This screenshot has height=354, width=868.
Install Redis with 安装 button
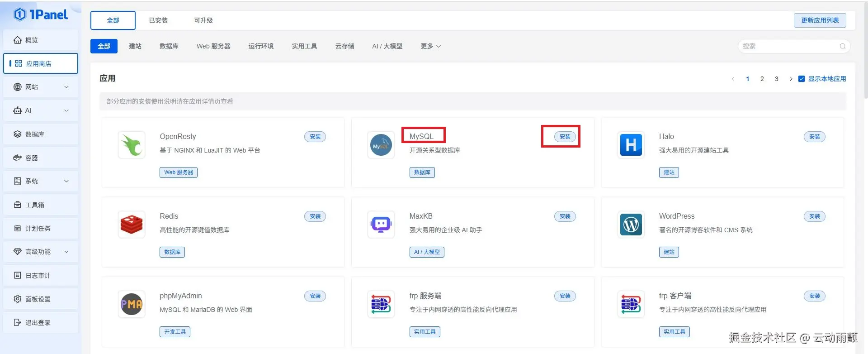pyautogui.click(x=315, y=216)
